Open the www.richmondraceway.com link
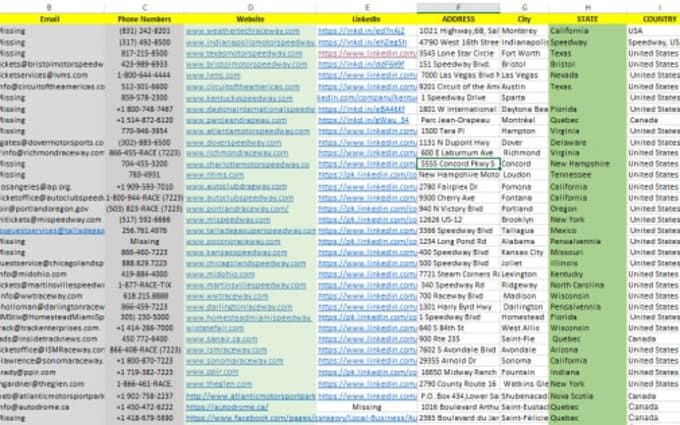 pos(237,153)
